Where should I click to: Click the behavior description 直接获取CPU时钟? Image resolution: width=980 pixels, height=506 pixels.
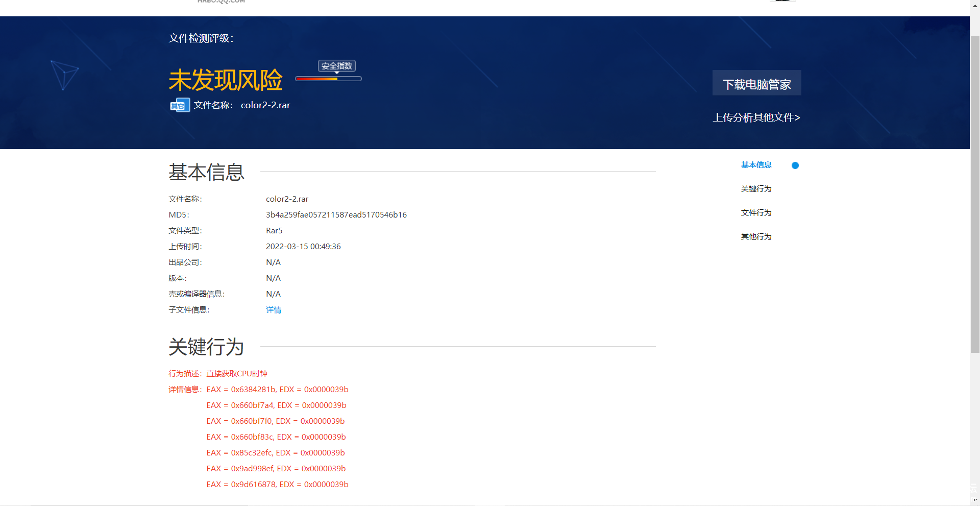click(x=237, y=374)
